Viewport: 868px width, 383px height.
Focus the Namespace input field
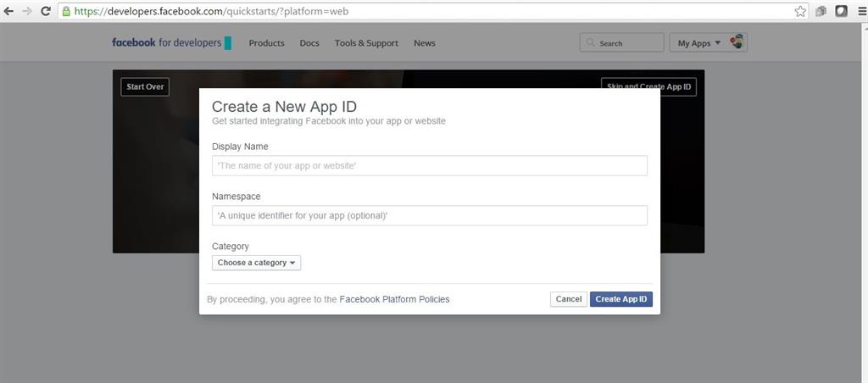[x=430, y=215]
